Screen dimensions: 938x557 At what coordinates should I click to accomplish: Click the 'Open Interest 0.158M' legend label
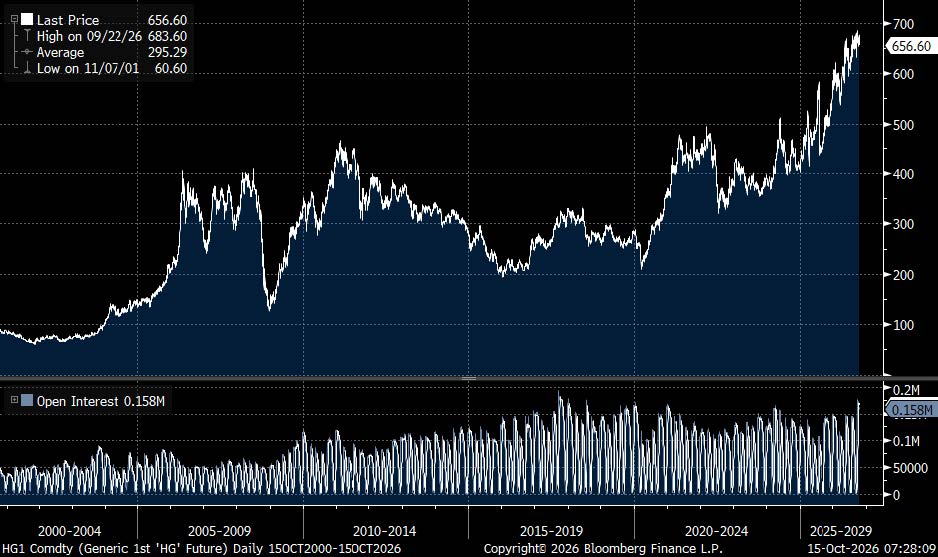(100, 401)
